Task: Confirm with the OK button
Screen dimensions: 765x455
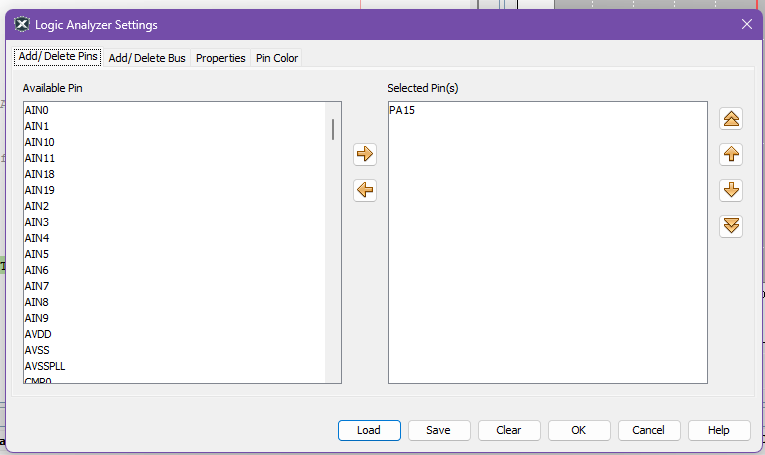Action: 578,430
